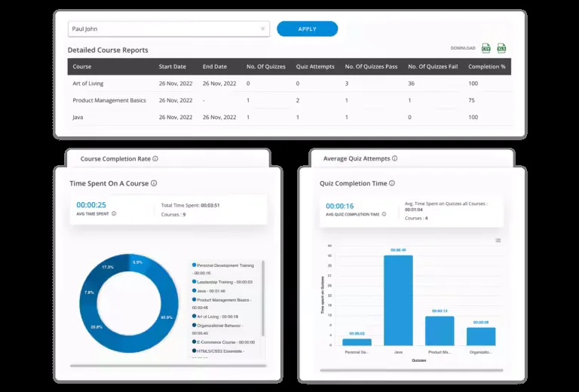Click the 36 quizzes fail cell

[412, 84]
